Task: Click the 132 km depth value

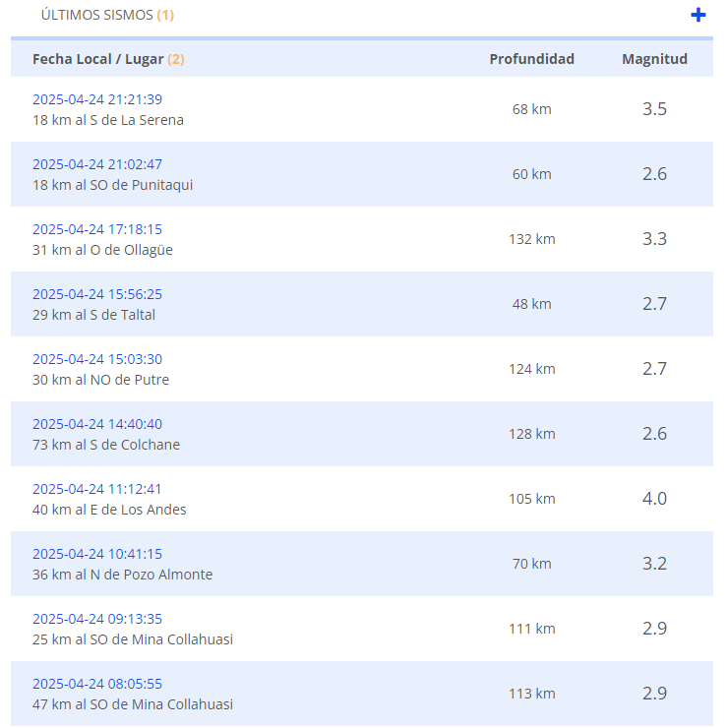Action: point(531,239)
